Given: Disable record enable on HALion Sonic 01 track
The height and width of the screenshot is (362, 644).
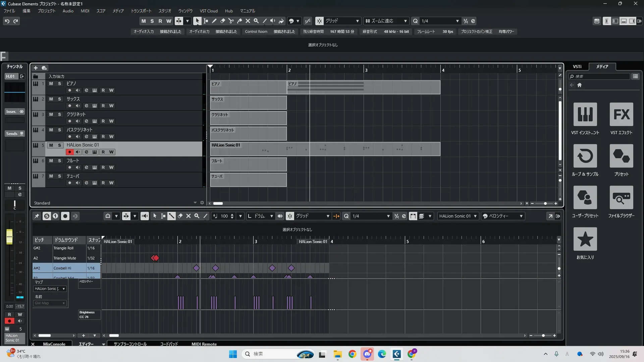Looking at the screenshot, I should 69,152.
